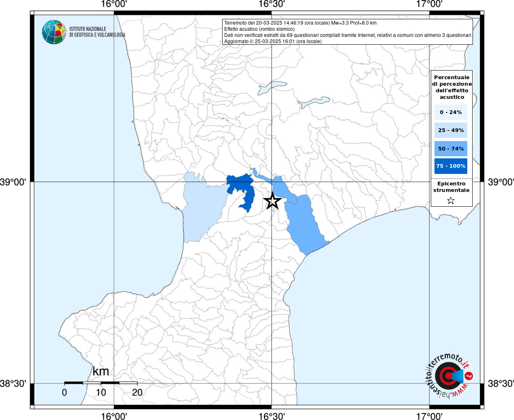Image resolution: width=514 pixels, height=420 pixels.
Task: Click the top axis label 16°30'
Action: click(x=272, y=5)
